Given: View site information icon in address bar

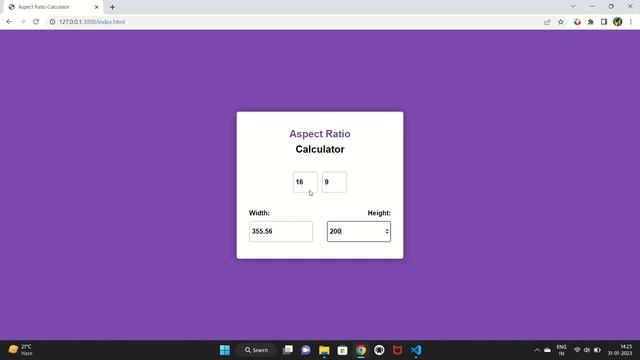Looking at the screenshot, I should 52,22.
